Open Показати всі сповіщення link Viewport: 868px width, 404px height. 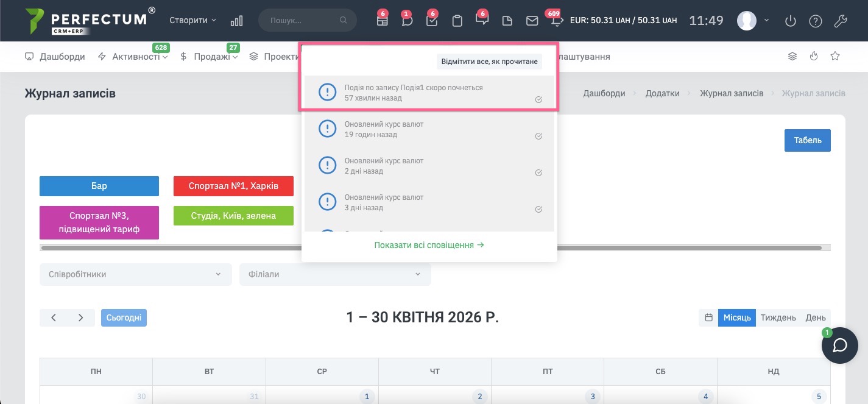[429, 245]
